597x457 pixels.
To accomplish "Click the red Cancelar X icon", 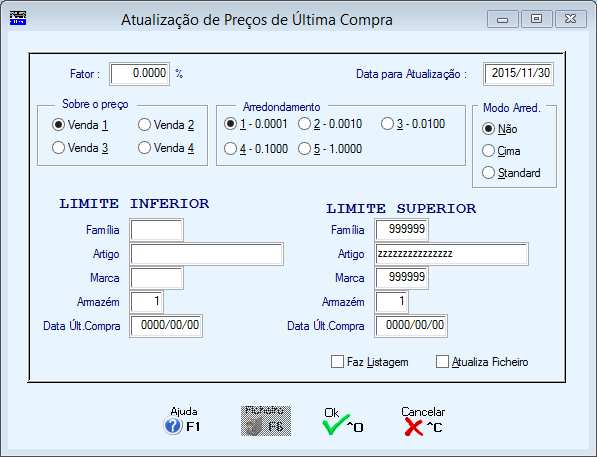I will (413, 427).
